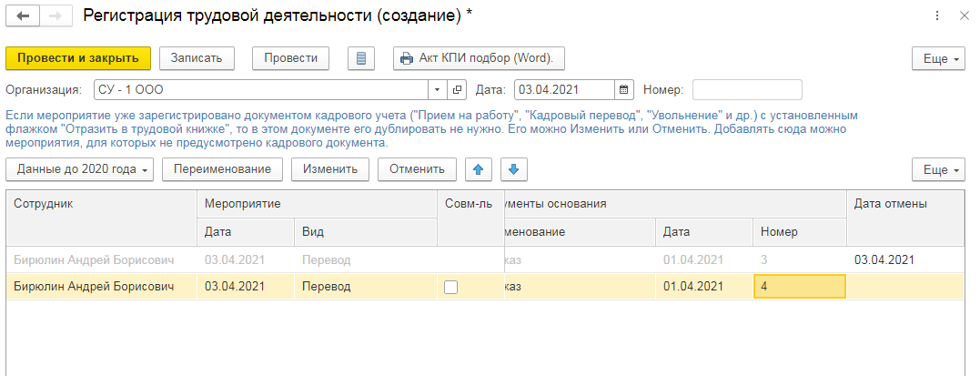Screen dimensions: 980x376
Task: Click the Переименование button
Action: coord(222,169)
